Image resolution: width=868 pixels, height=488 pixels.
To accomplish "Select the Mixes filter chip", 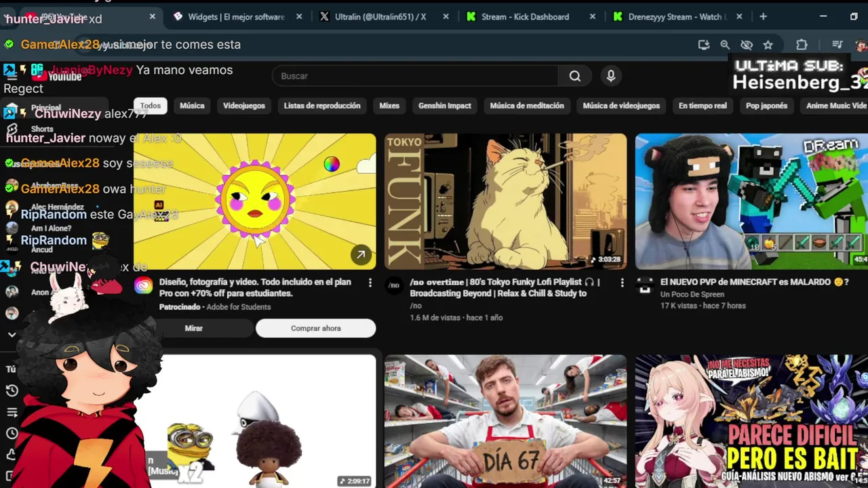I will pos(389,106).
